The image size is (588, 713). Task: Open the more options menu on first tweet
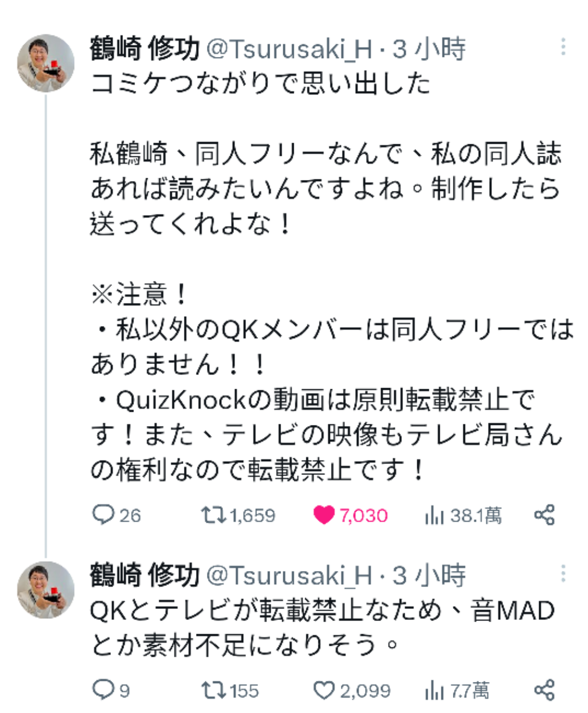pos(563,47)
